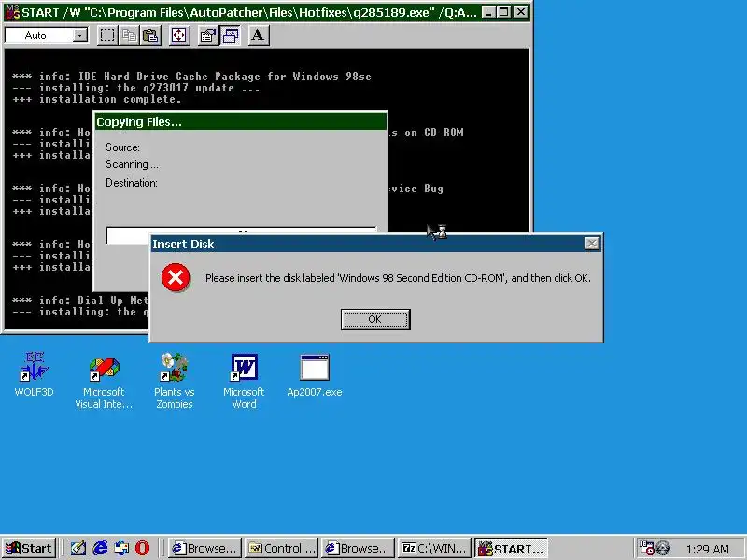Viewport: 747px width, 560px height.
Task: Click the 'Please insert the disk' message text
Action: point(398,278)
